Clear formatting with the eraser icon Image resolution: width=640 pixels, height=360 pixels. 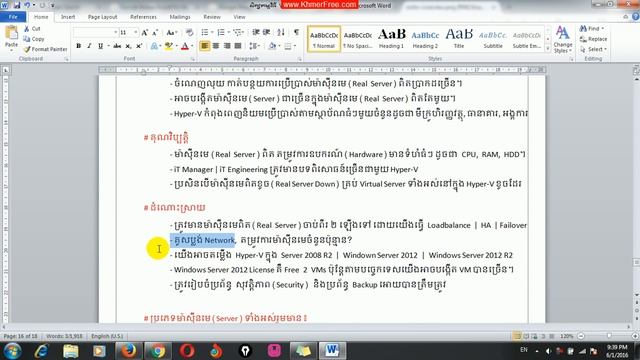coord(189,33)
